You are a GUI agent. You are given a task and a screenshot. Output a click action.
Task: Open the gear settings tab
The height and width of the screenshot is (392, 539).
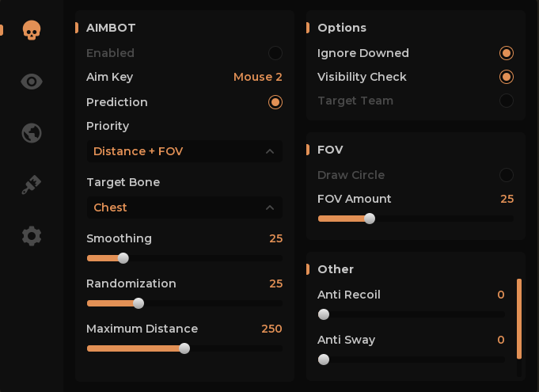[x=32, y=236]
